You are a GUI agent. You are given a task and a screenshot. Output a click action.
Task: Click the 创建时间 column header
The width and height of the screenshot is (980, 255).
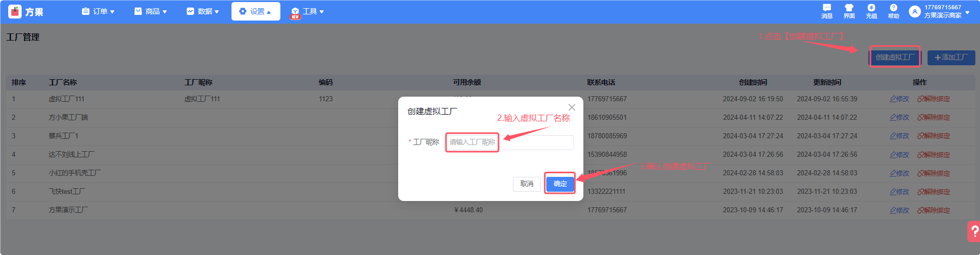coord(753,82)
